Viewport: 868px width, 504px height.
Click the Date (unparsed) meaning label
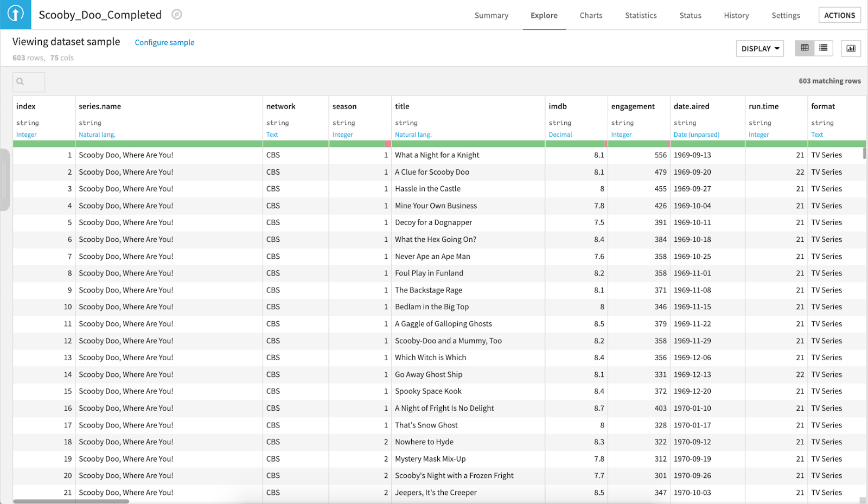coord(697,135)
